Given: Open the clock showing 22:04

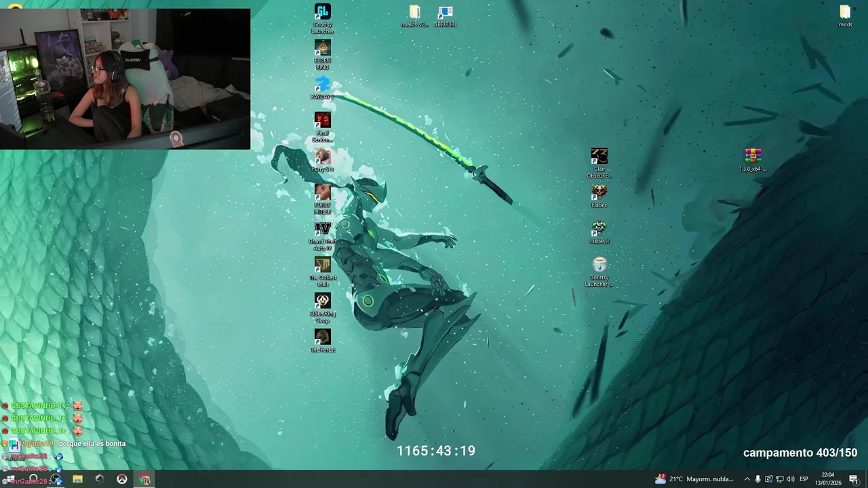Looking at the screenshot, I should [828, 479].
